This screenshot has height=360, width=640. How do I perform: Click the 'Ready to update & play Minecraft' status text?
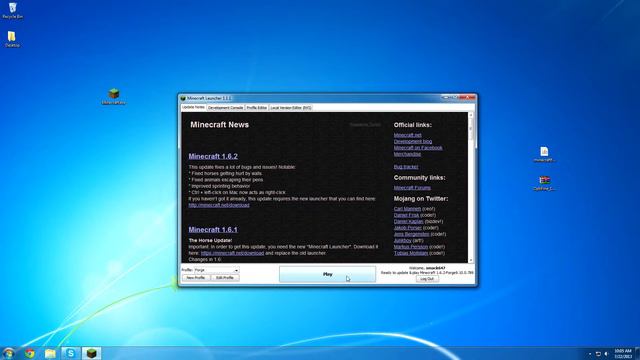click(x=427, y=273)
